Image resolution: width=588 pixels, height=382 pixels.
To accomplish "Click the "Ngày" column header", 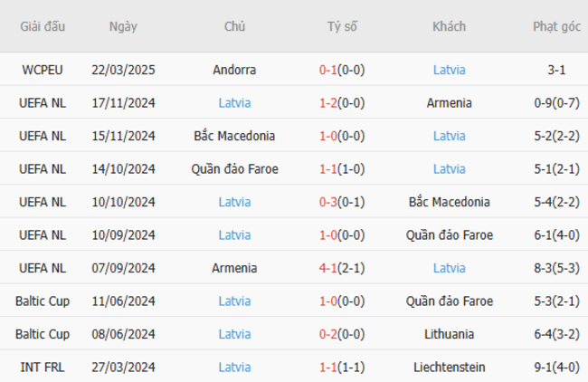I will coord(123,26).
